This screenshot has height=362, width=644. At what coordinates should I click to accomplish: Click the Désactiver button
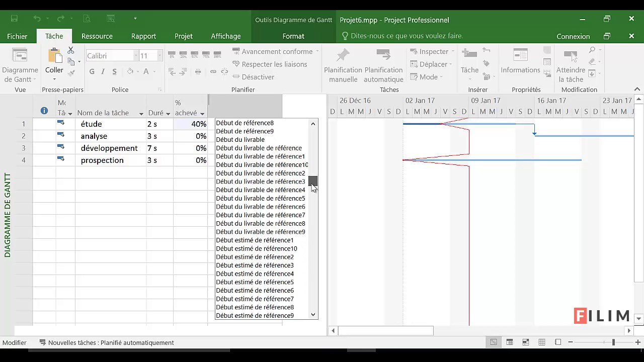[x=254, y=76]
